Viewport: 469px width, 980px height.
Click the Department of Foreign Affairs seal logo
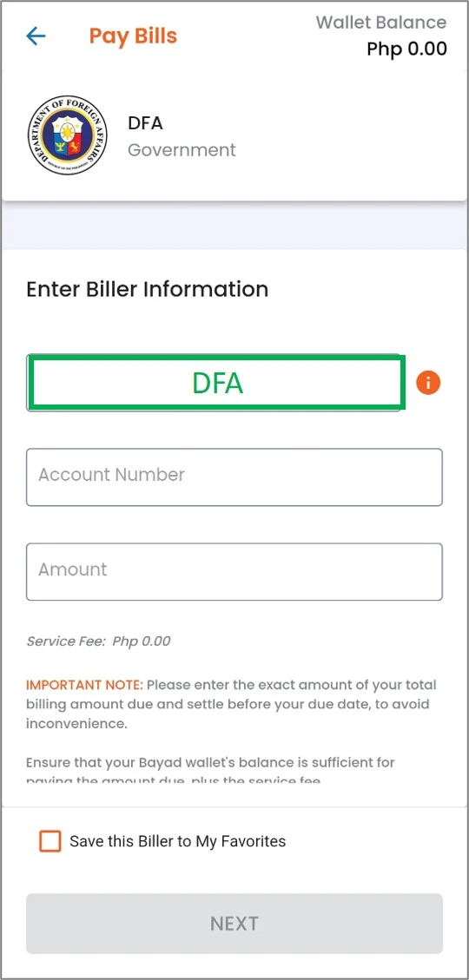[68, 135]
